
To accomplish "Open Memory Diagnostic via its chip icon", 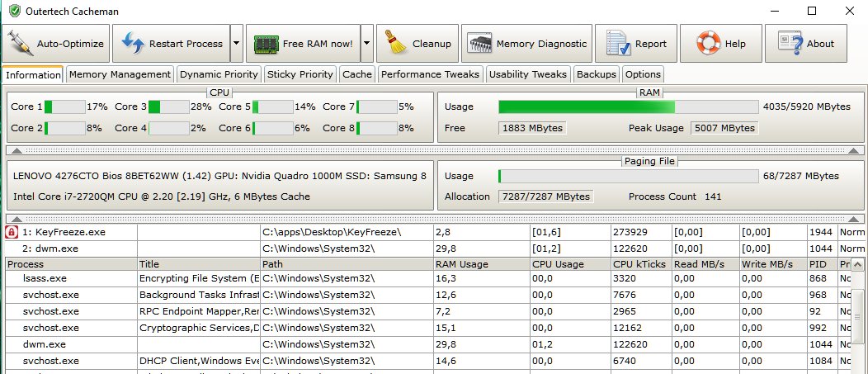I will pos(480,44).
